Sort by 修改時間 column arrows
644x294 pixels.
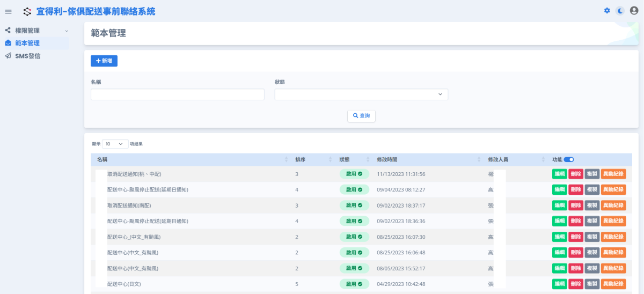[x=479, y=160]
